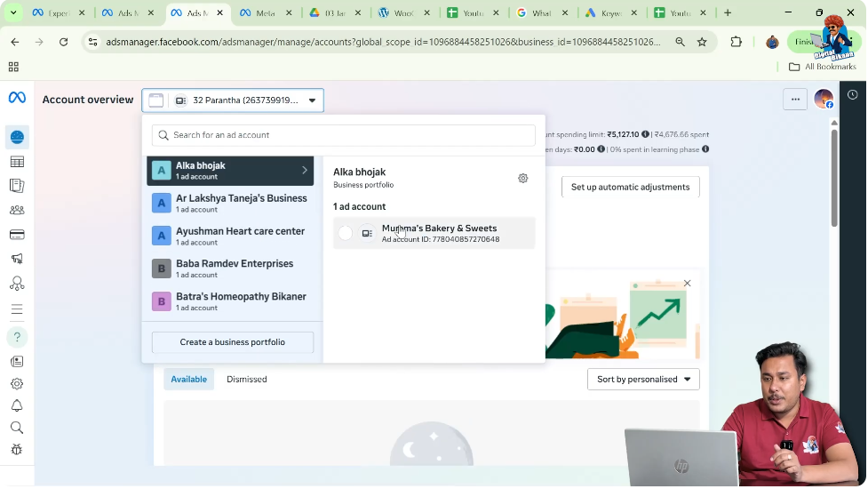Open Campaigns table icon in sidebar
The width and height of the screenshot is (868, 489).
[x=17, y=162]
